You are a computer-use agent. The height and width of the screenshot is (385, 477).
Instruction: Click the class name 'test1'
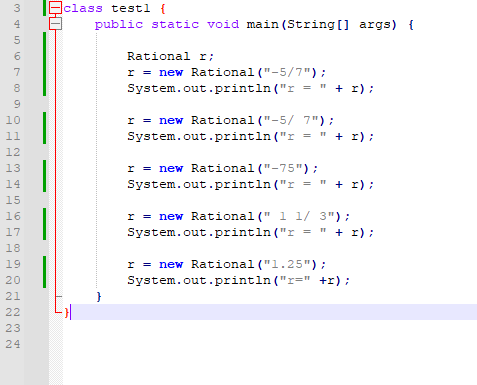pyautogui.click(x=131, y=8)
